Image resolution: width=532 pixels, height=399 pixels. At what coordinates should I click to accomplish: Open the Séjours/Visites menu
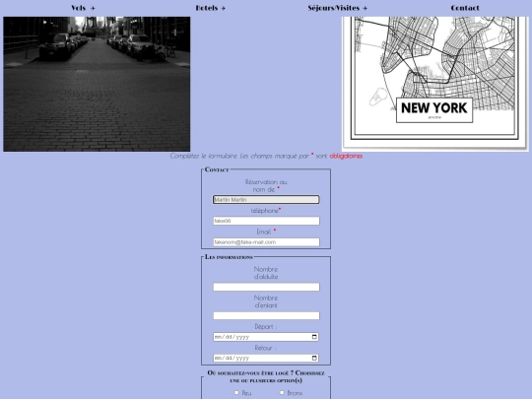338,8
